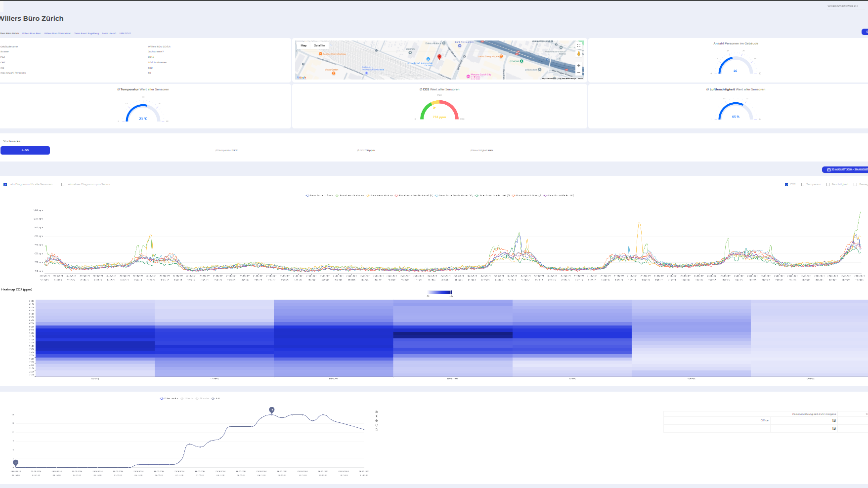Screen dimensions: 868x488
Task: Toggle the Temperatur checkbox
Action: tap(803, 184)
